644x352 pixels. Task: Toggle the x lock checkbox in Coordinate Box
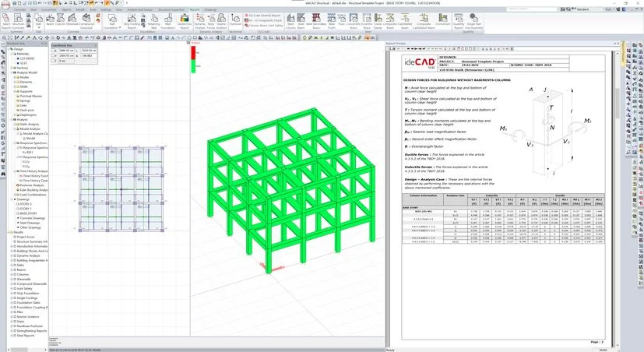click(53, 50)
